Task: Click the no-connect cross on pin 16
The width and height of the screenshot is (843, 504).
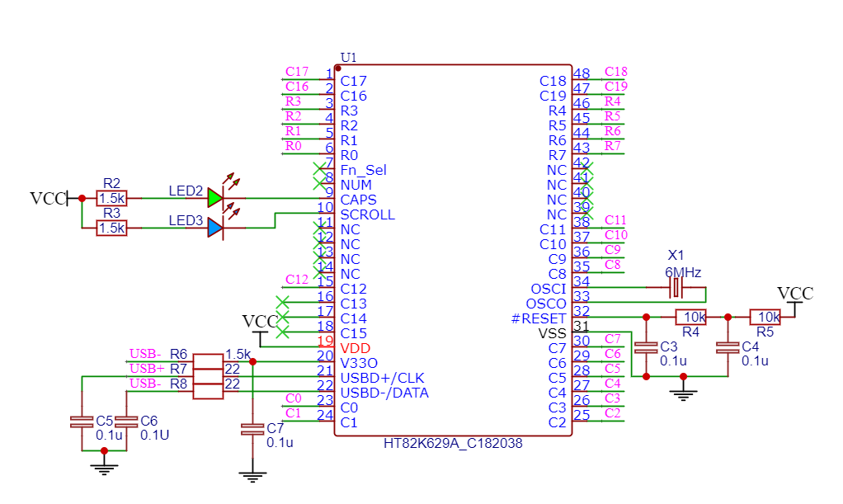Action: point(282,302)
